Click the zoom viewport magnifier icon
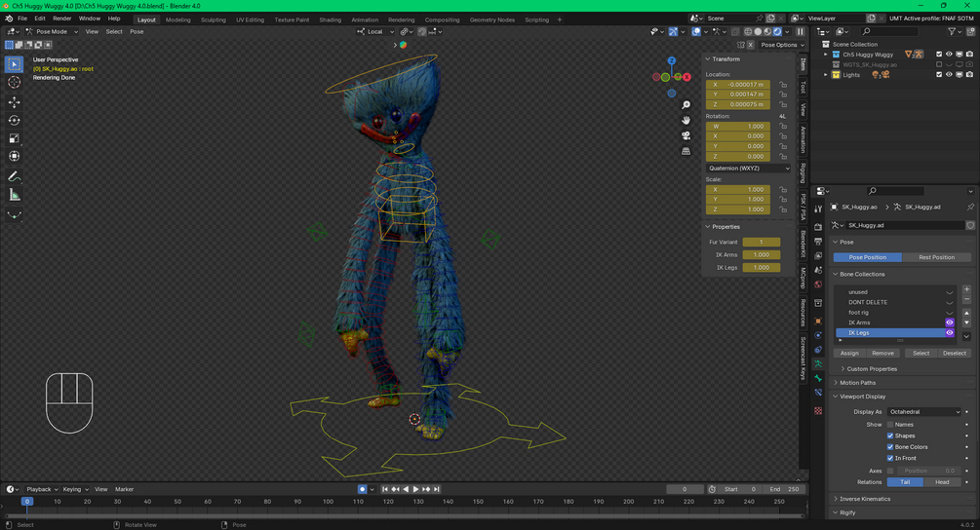 click(686, 105)
